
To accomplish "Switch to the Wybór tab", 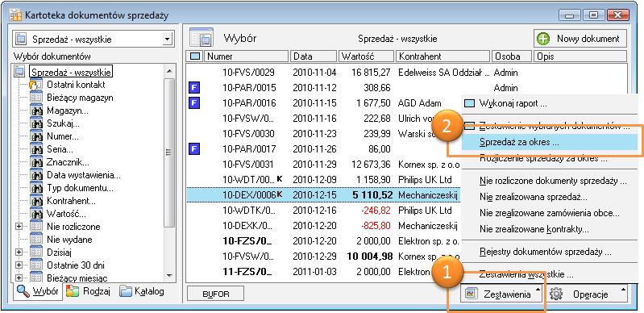I will pyautogui.click(x=37, y=291).
